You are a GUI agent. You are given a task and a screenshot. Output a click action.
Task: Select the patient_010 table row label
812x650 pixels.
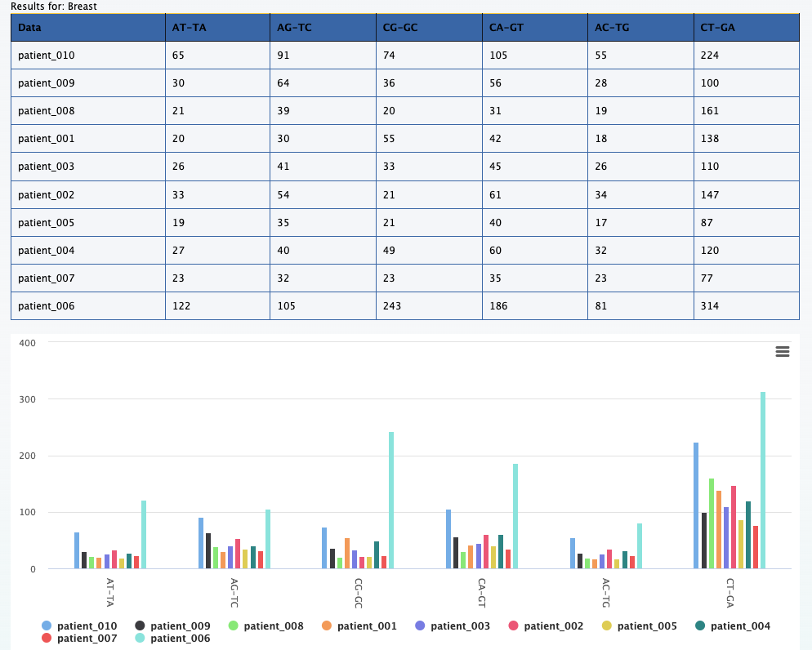[87, 56]
